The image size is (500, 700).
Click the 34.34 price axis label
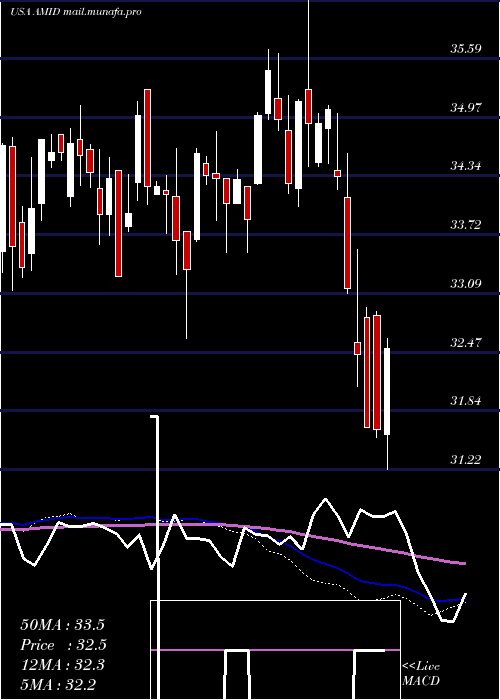click(x=466, y=166)
